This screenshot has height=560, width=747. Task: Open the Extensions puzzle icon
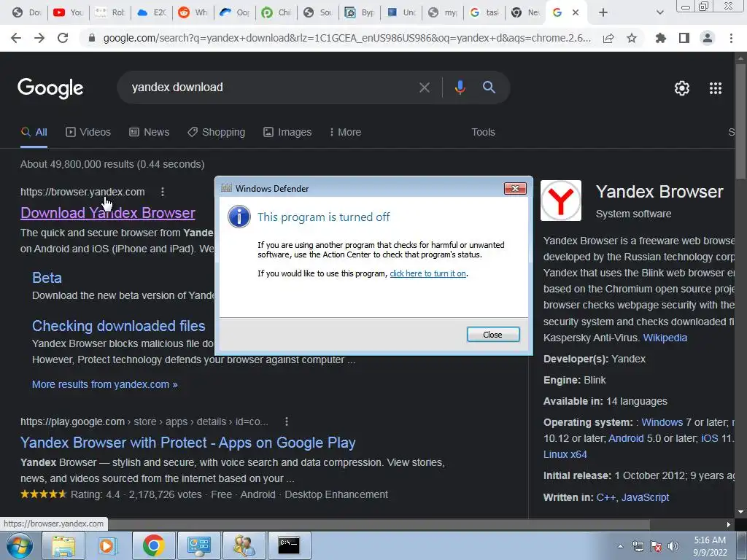[661, 38]
